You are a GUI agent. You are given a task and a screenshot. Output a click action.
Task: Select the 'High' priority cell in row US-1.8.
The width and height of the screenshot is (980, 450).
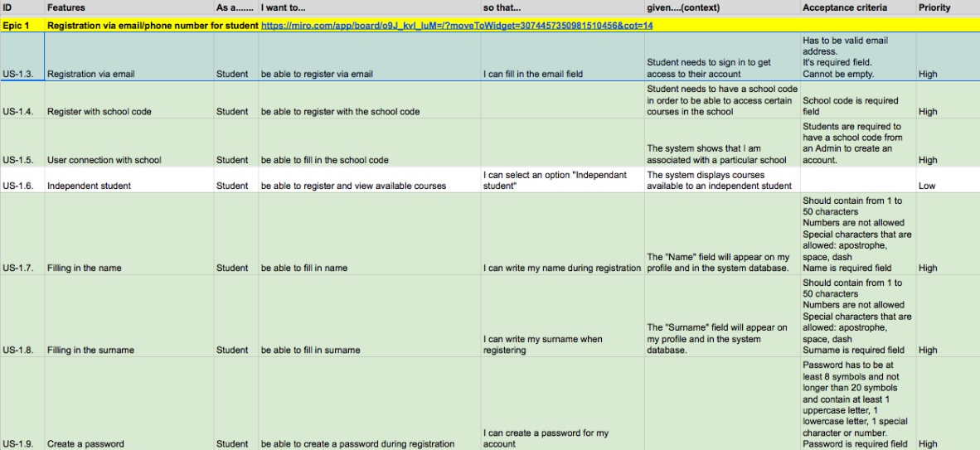coord(948,317)
